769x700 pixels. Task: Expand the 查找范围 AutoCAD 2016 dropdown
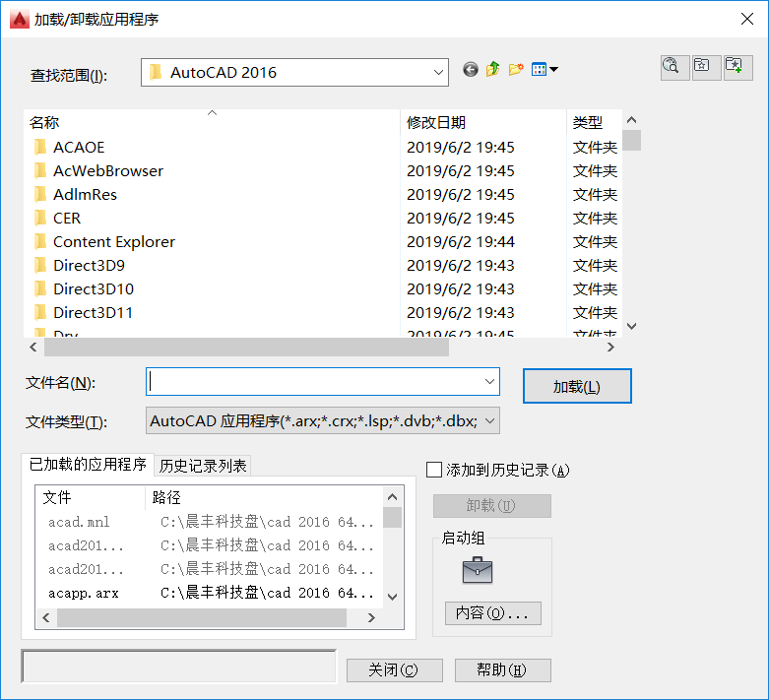pyautogui.click(x=438, y=72)
